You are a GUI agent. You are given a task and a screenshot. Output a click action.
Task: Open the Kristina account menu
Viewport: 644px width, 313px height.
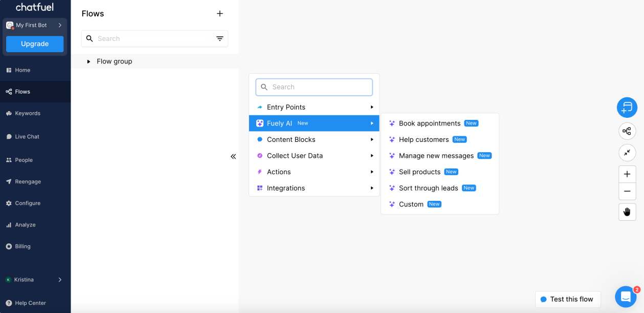pyautogui.click(x=35, y=280)
